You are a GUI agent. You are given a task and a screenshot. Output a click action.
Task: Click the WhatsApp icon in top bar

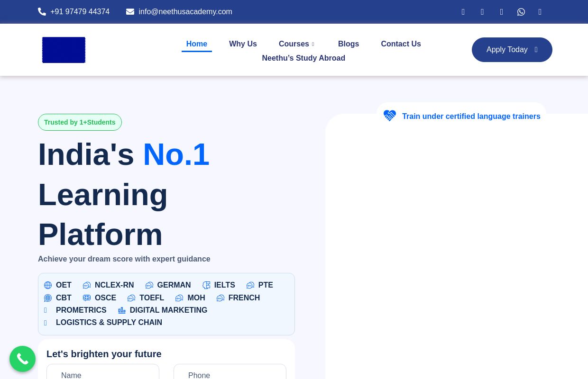pos(521,12)
